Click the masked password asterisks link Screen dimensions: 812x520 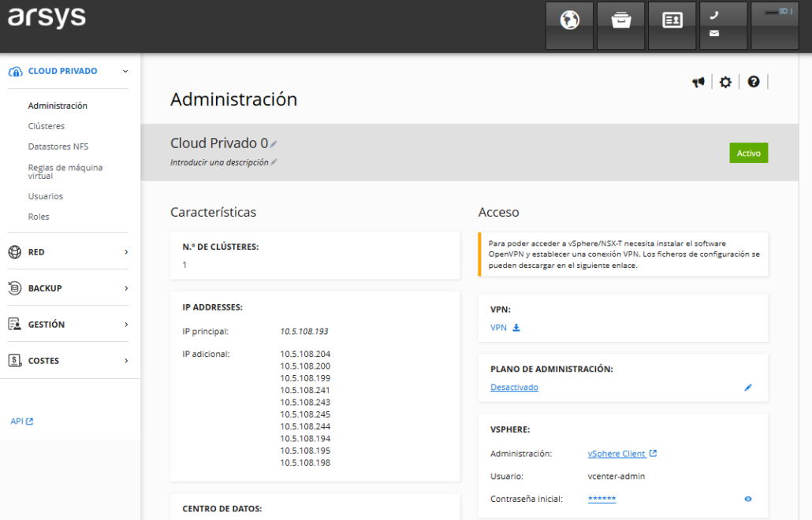(602, 499)
